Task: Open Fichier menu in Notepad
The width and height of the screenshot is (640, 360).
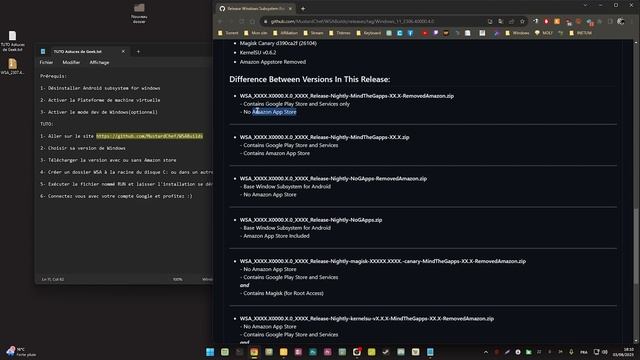Action: pyautogui.click(x=46, y=62)
